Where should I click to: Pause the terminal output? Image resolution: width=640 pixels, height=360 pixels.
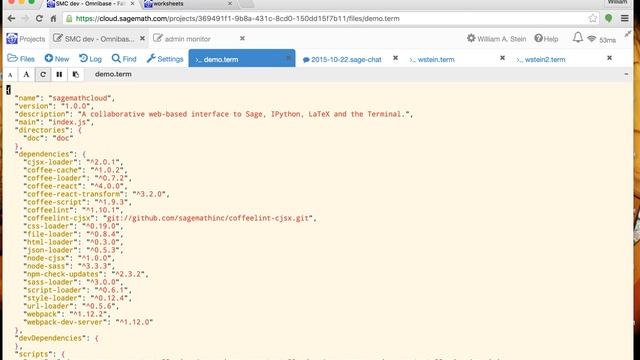[59, 75]
